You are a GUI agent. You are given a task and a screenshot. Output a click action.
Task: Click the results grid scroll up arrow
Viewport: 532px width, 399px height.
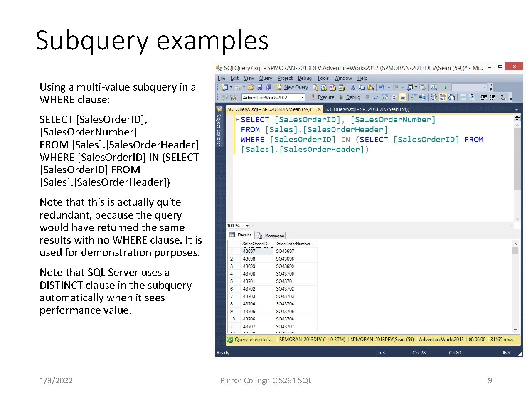click(x=515, y=244)
